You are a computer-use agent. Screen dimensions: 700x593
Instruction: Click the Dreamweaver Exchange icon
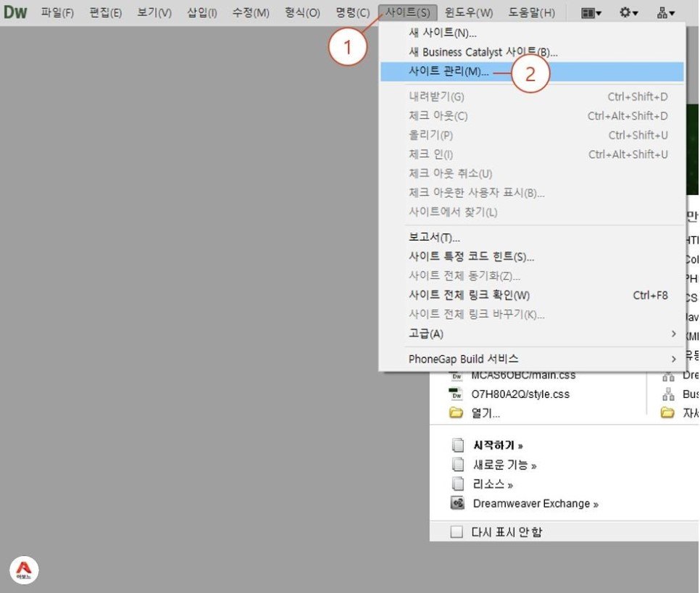tap(457, 503)
